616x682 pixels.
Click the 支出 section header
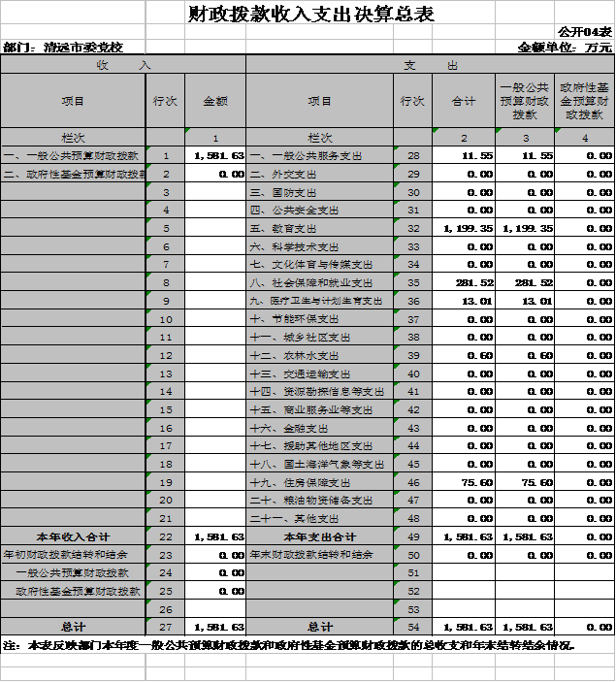(x=431, y=65)
